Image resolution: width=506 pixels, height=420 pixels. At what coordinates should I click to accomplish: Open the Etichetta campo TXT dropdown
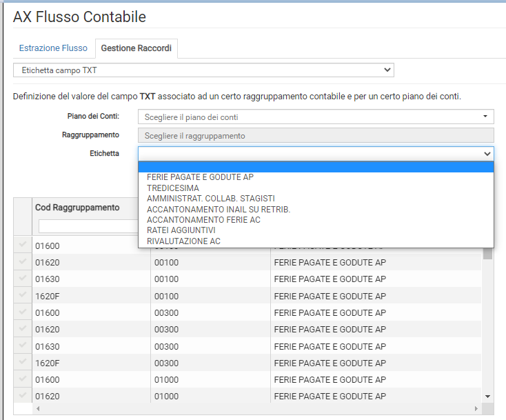tap(203, 70)
